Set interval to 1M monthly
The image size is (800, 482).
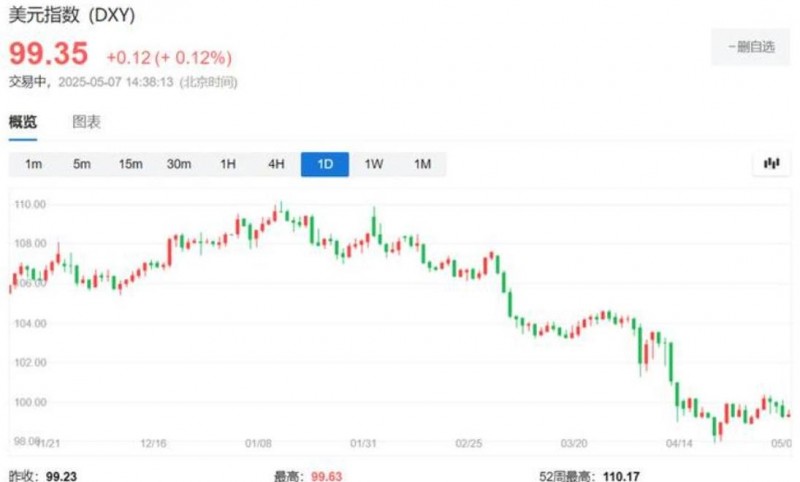(x=422, y=164)
